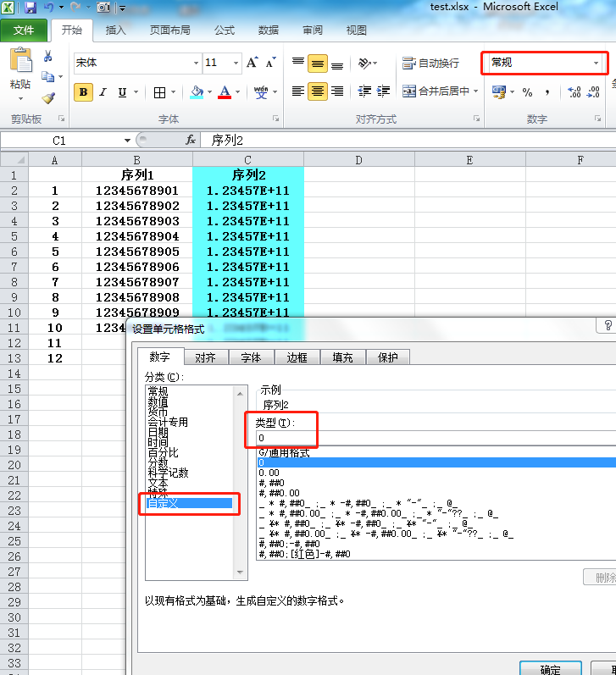Click the 确定 button

550,668
